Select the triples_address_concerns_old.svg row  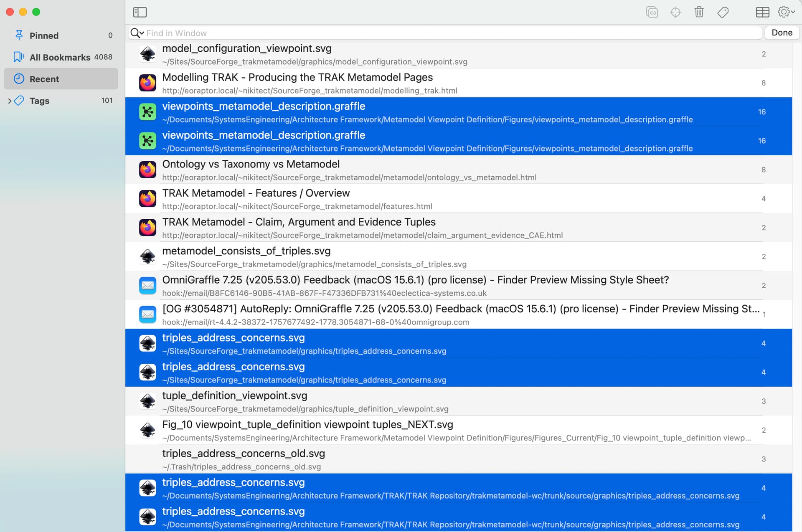(243, 454)
